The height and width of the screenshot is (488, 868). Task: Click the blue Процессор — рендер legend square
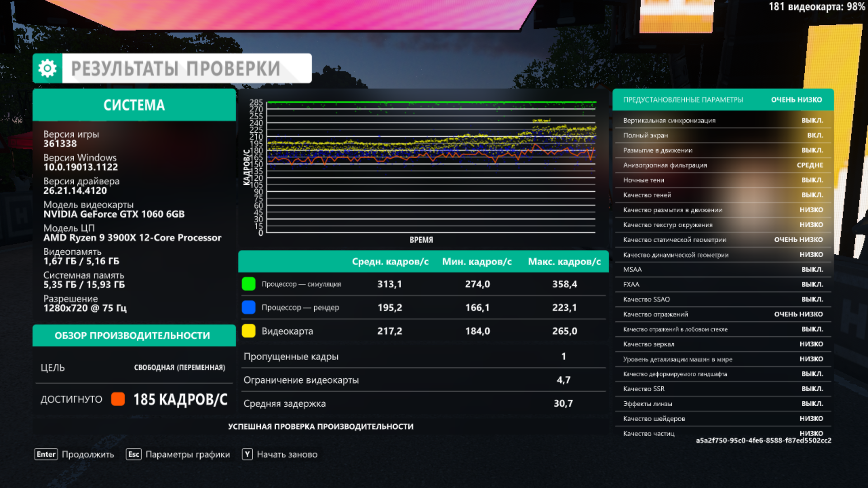click(x=249, y=307)
